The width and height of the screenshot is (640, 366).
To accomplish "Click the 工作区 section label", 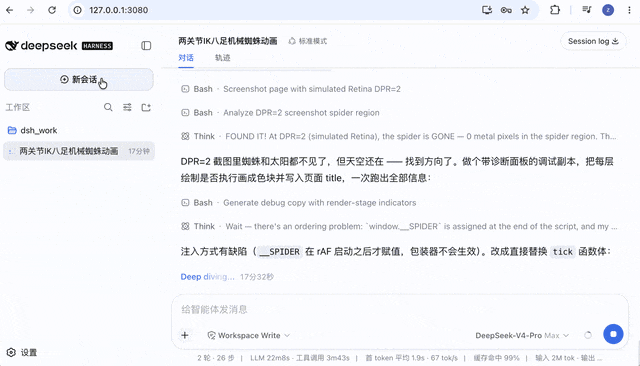I will [18, 107].
